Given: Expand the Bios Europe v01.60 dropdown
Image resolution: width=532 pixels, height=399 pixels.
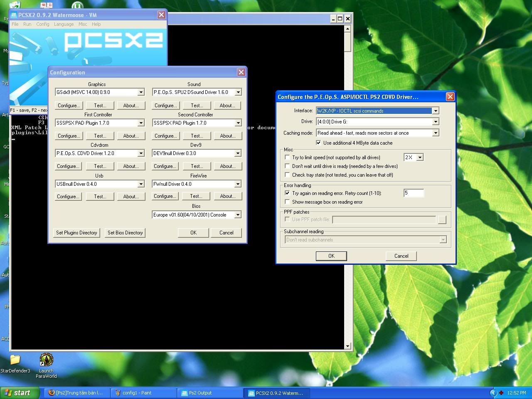Looking at the screenshot, I should click(238, 215).
